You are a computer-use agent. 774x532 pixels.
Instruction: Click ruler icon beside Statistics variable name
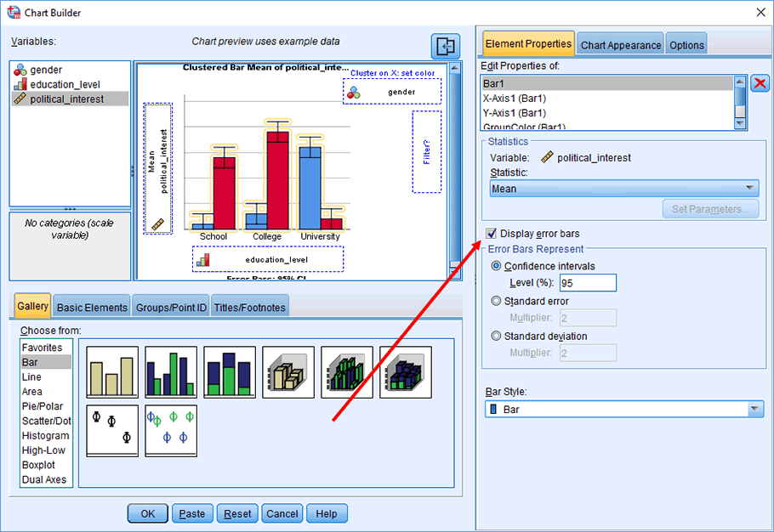tap(547, 157)
